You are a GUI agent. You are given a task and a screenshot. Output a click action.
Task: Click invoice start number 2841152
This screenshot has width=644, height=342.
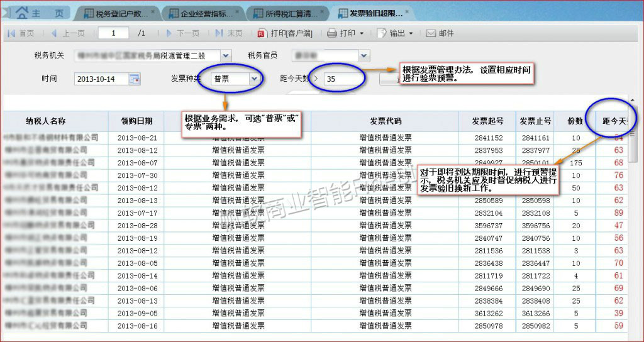[488, 138]
